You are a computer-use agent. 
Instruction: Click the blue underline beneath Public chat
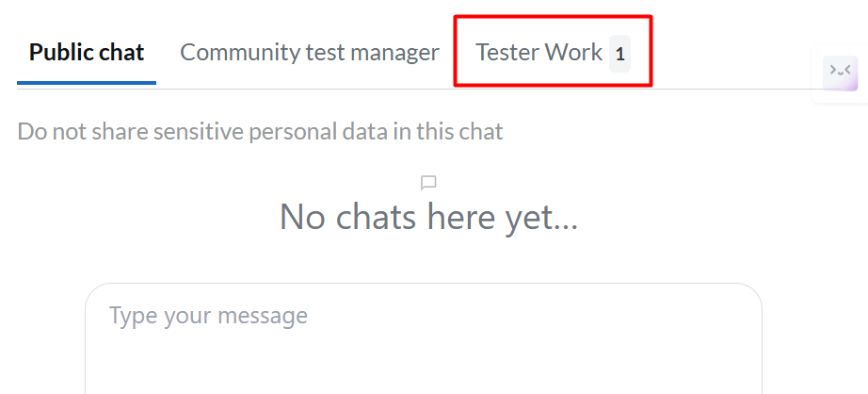tap(87, 83)
